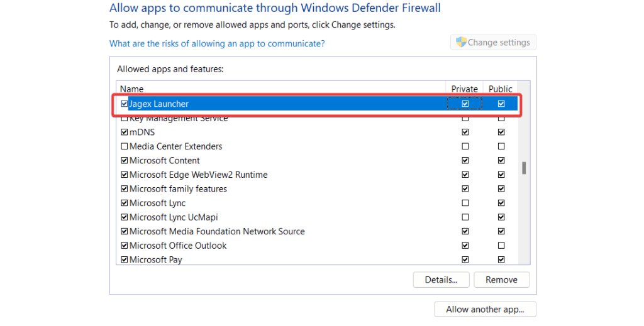This screenshot has width=644, height=326.
Task: Open the Details button
Action: [441, 280]
